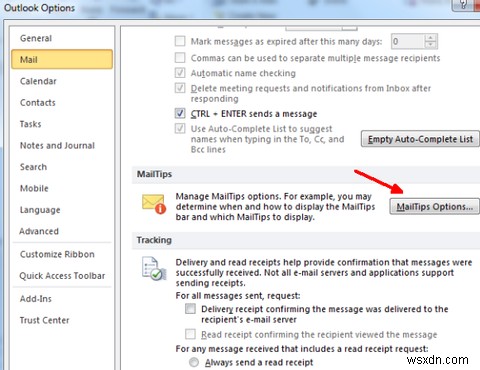Open Contacts options

coord(38,103)
